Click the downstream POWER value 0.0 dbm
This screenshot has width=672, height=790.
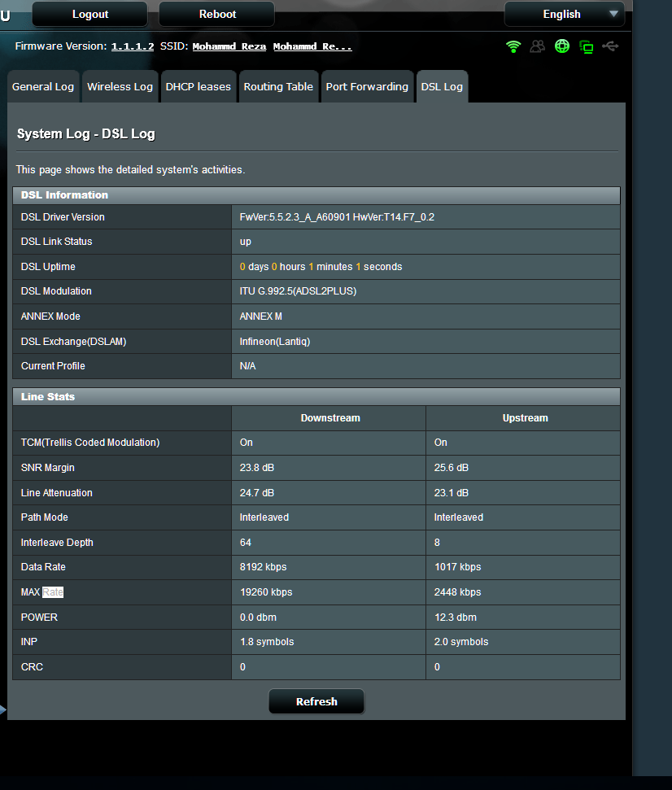[x=258, y=618]
